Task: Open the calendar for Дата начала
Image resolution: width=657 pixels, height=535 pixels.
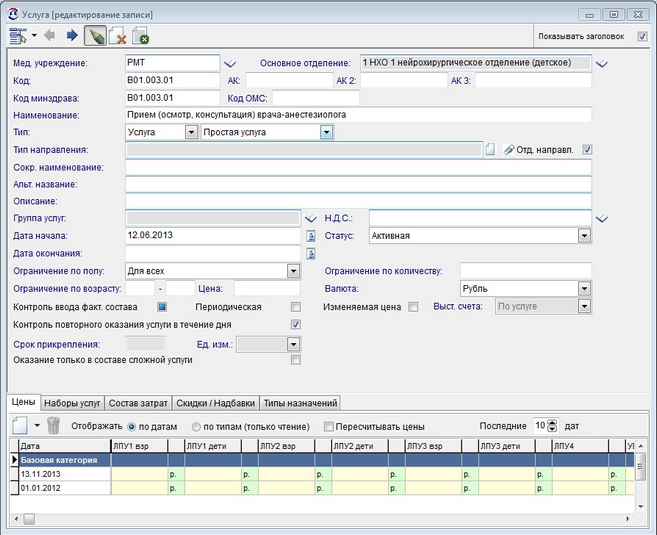Action: click(310, 236)
